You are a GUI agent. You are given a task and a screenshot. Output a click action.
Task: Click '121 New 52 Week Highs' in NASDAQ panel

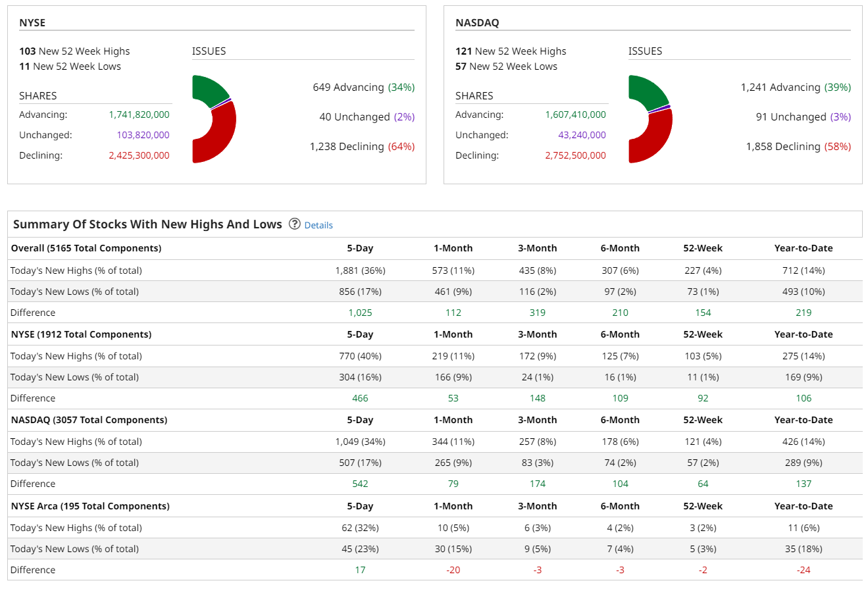pos(511,51)
